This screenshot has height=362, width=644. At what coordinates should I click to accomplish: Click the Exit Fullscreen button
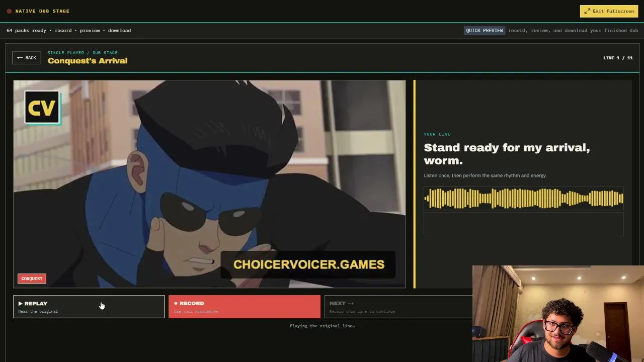[x=609, y=11]
